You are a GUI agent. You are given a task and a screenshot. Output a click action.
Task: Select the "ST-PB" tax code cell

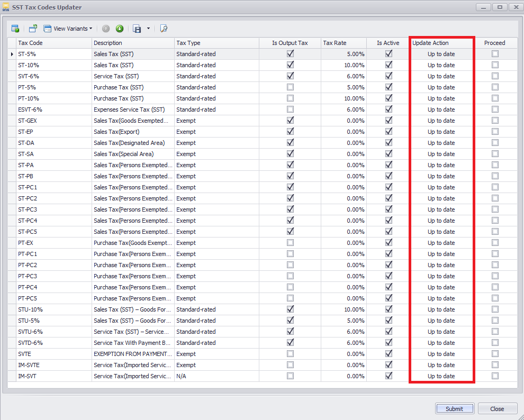[x=54, y=176]
